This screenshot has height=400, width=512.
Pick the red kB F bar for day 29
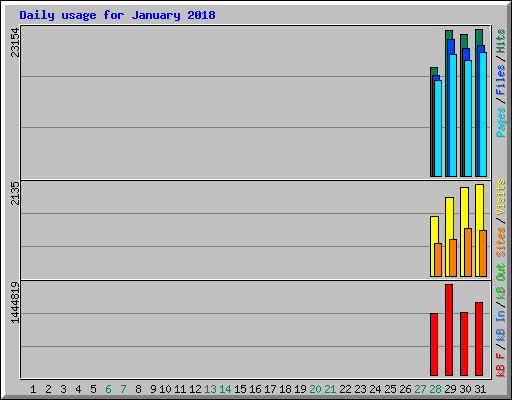449,330
